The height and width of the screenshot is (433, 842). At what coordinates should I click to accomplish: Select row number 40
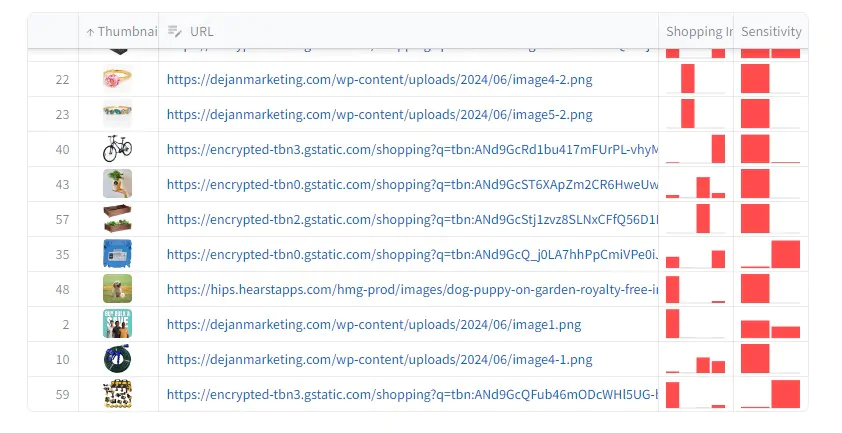tap(62, 149)
